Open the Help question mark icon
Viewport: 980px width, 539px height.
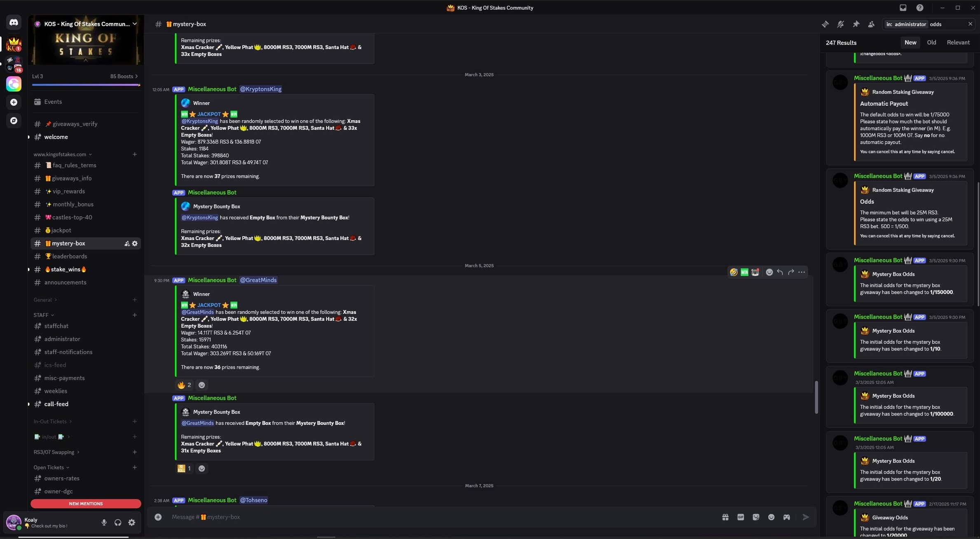point(920,8)
